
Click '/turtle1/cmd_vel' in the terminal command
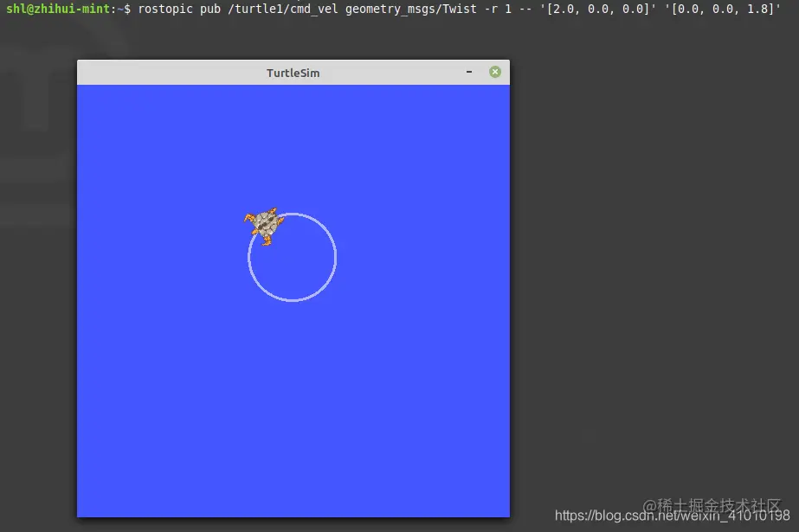(x=283, y=9)
